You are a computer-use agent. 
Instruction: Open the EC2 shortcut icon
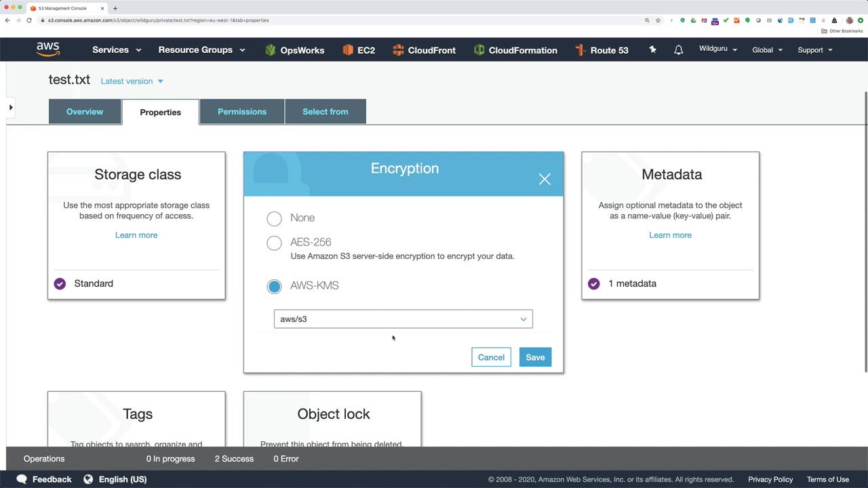[x=348, y=50]
